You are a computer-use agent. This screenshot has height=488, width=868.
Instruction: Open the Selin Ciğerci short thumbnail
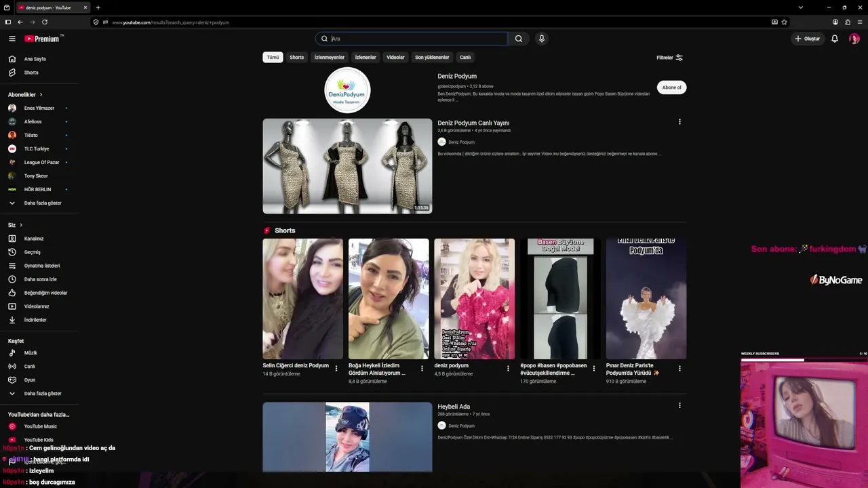(303, 299)
